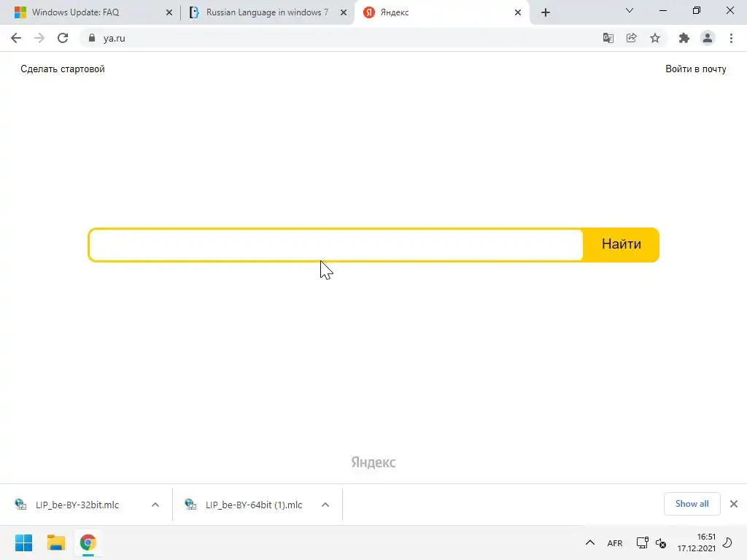Close the Яндекс tab
This screenshot has height=560, width=747.
coord(518,12)
